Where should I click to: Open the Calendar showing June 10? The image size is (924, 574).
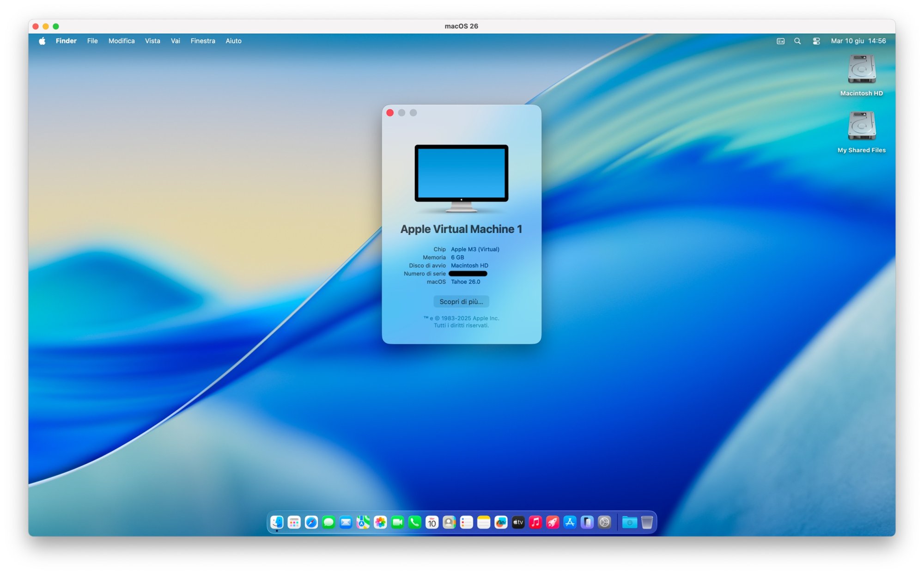(x=432, y=522)
